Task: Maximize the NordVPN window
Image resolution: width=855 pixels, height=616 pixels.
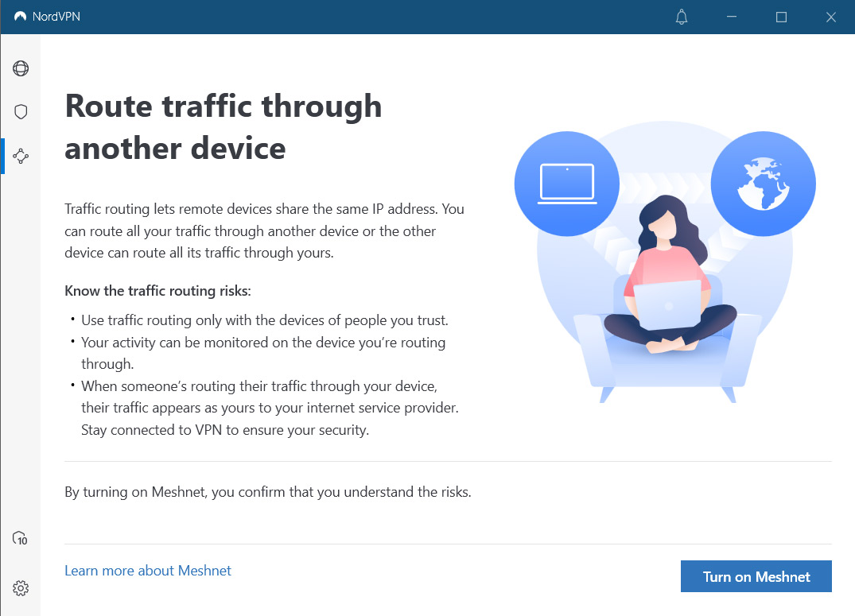Action: (781, 17)
